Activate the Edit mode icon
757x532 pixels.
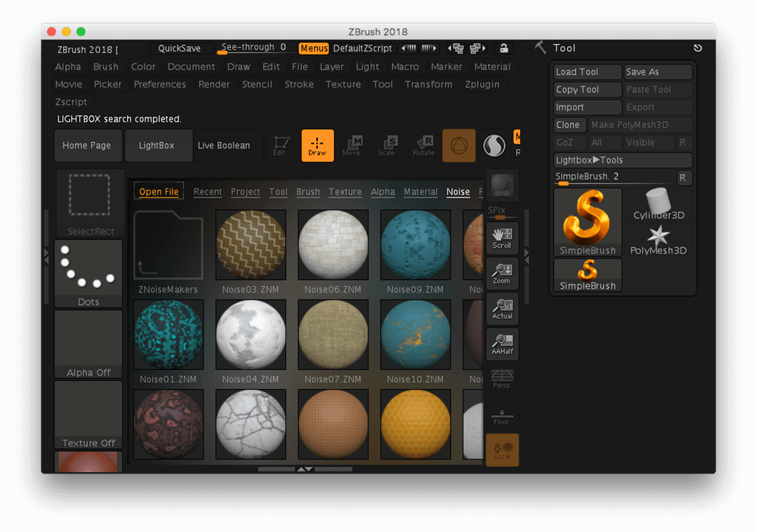point(280,145)
